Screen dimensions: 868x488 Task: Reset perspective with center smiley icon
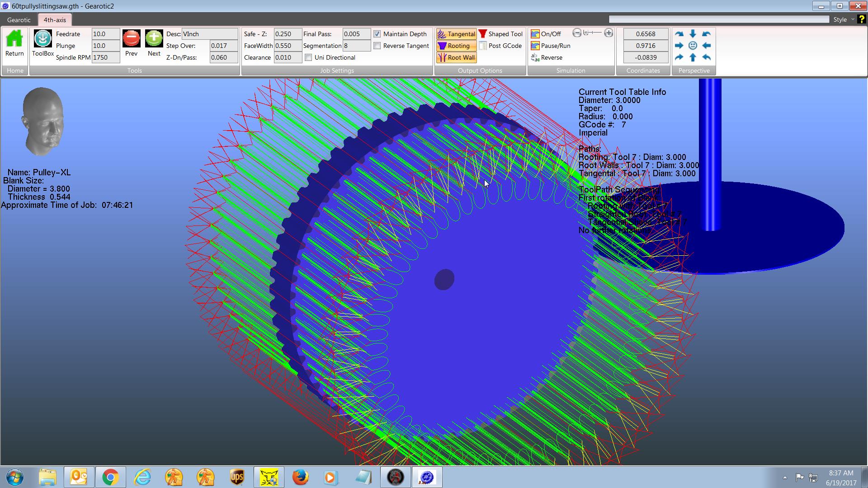(693, 46)
